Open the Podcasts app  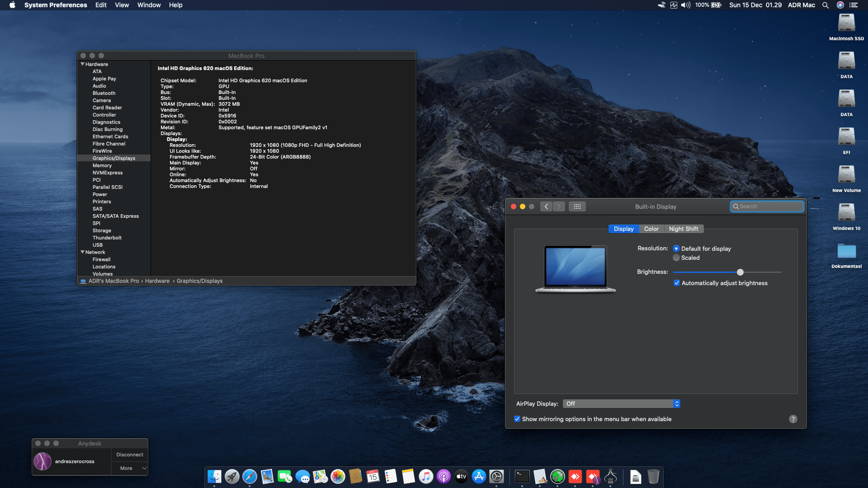443,477
